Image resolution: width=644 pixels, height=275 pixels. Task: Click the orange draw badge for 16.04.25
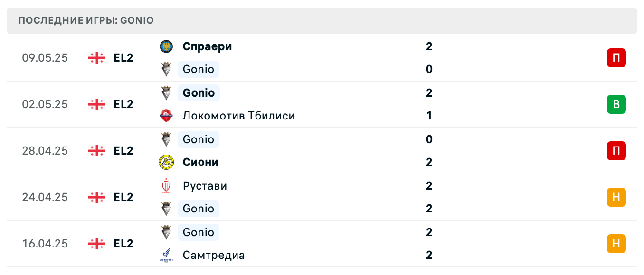[616, 244]
